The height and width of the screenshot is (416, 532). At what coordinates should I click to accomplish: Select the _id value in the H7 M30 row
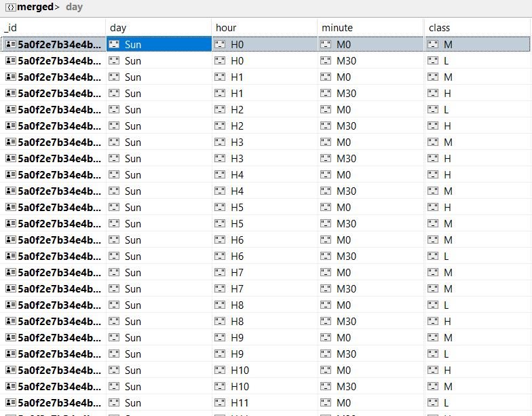point(60,289)
